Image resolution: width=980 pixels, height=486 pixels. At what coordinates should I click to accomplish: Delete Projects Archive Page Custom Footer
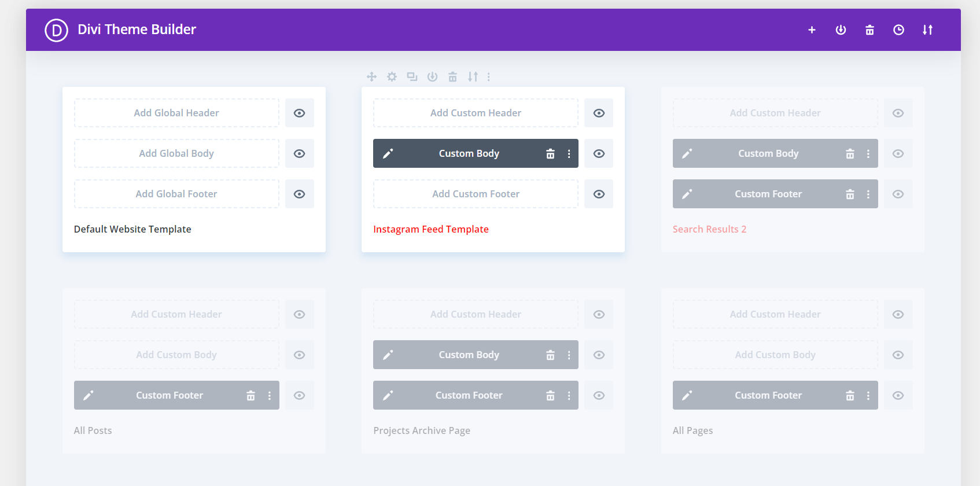pyautogui.click(x=550, y=395)
